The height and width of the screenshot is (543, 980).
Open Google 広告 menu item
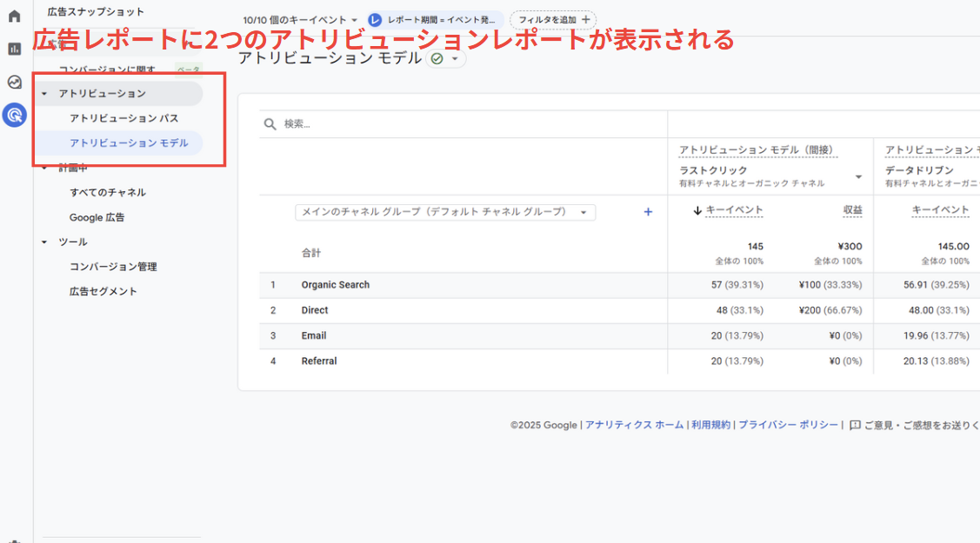(x=97, y=217)
